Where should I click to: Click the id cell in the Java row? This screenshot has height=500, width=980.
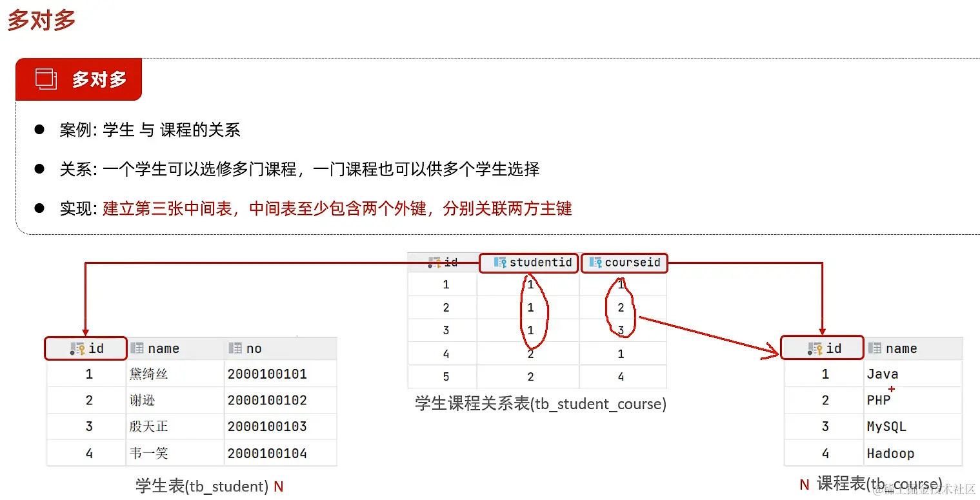825,374
